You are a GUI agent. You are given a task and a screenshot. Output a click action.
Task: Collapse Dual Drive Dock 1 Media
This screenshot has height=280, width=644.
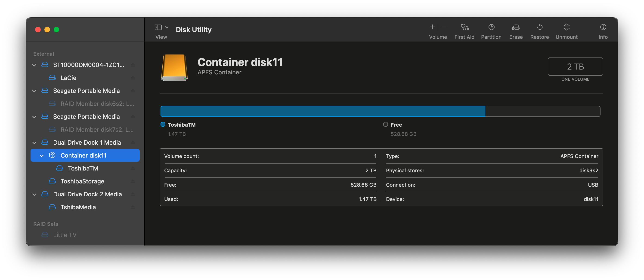pyautogui.click(x=34, y=143)
